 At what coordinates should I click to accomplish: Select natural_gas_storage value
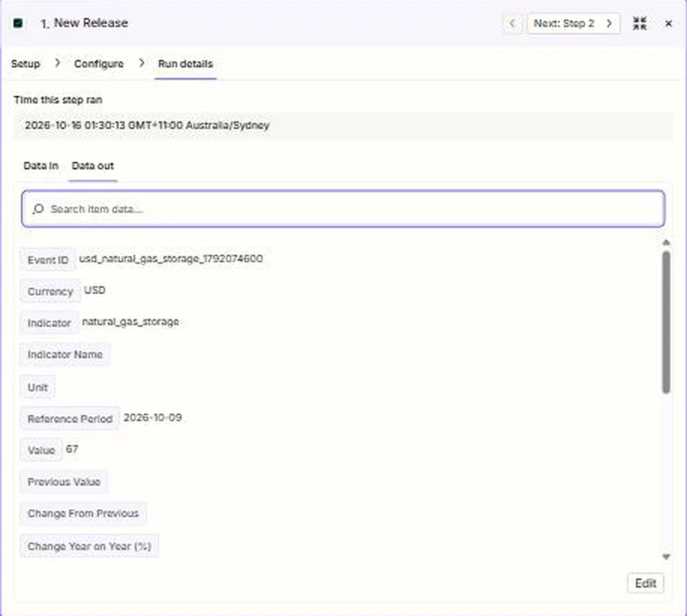130,321
